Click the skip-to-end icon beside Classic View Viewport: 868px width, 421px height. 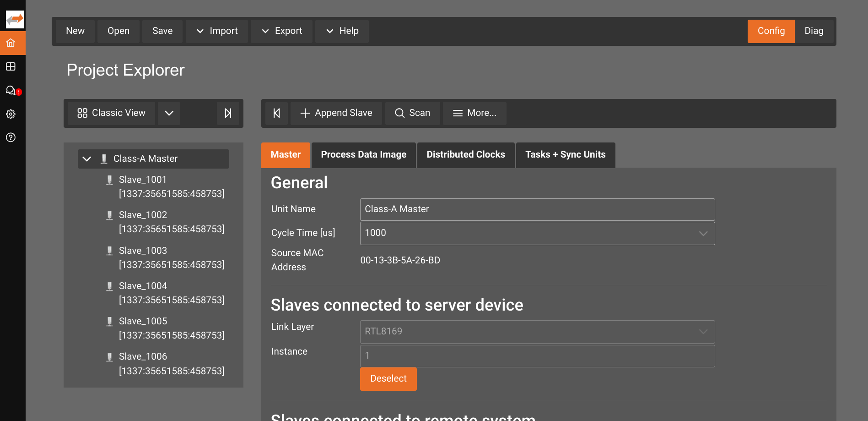click(228, 113)
